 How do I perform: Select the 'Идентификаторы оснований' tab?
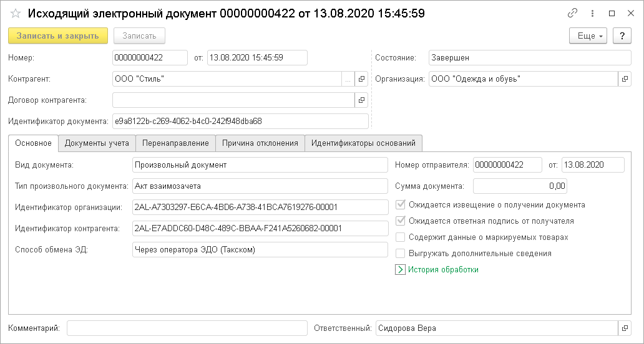[363, 143]
